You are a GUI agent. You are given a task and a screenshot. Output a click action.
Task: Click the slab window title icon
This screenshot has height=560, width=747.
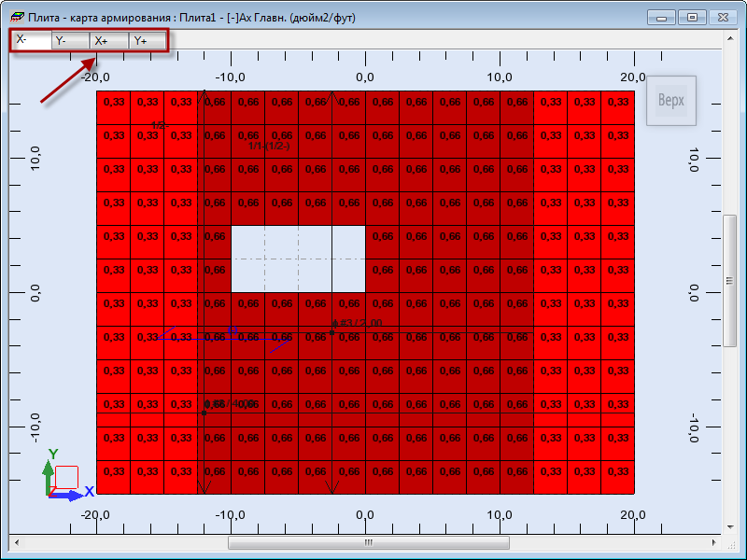tap(17, 18)
